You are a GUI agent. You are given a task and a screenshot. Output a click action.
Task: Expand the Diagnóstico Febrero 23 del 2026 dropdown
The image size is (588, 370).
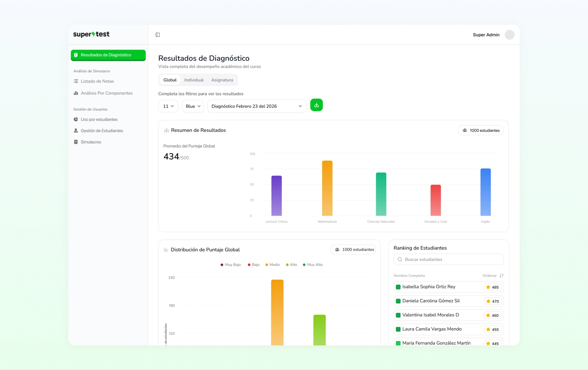pos(257,106)
